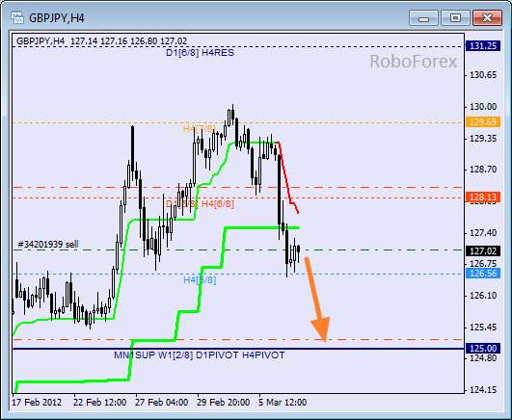This screenshot has height=420, width=512.
Task: Maximize the GBPJPY,H4 chart window
Action: [x=455, y=17]
